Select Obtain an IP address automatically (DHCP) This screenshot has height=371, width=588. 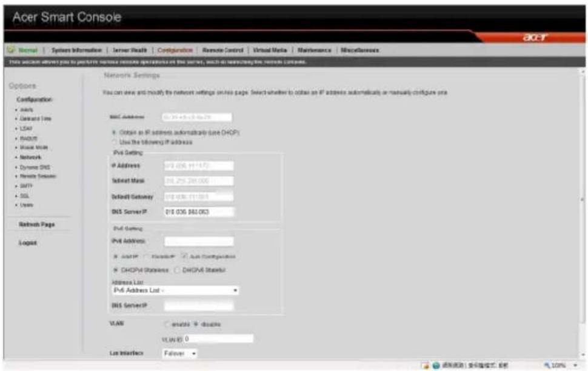point(114,132)
